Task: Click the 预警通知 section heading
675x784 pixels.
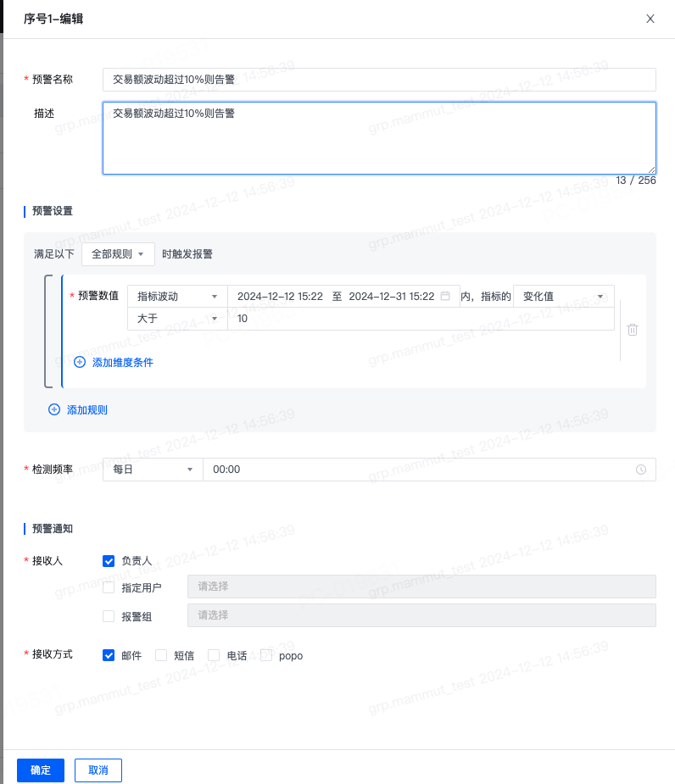Action: [x=53, y=529]
